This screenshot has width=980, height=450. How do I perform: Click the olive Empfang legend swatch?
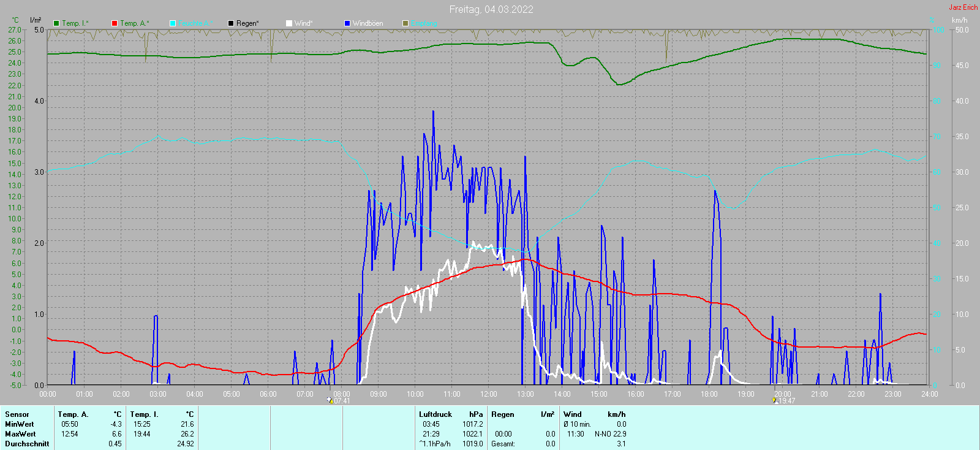click(x=405, y=23)
